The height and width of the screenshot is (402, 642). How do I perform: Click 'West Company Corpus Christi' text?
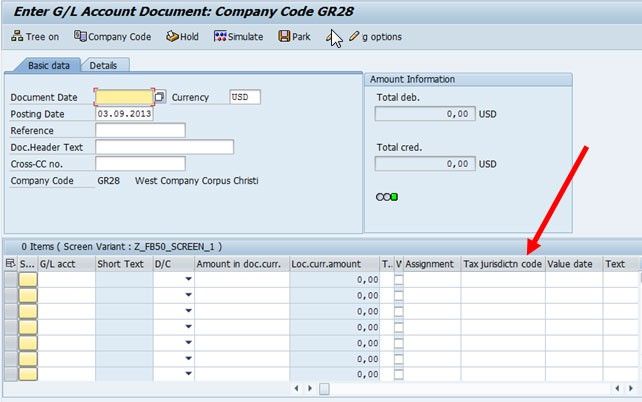pyautogui.click(x=197, y=181)
